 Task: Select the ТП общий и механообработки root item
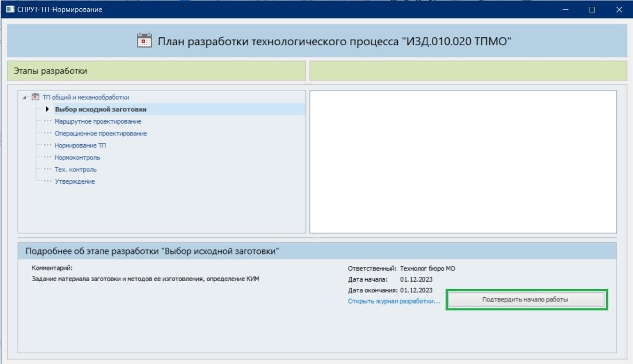pos(86,97)
